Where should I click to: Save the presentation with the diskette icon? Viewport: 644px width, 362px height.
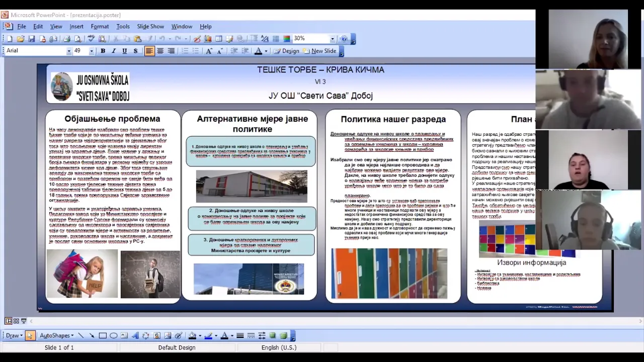(31, 39)
